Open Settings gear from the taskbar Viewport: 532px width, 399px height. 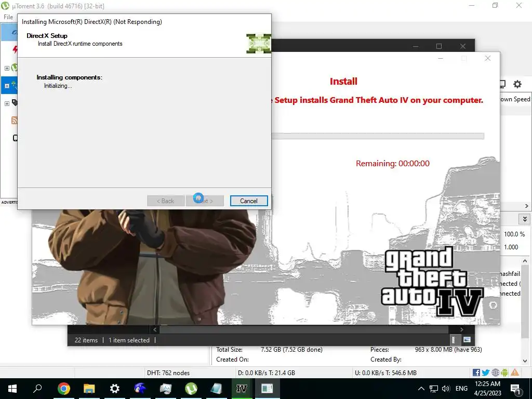pyautogui.click(x=115, y=389)
